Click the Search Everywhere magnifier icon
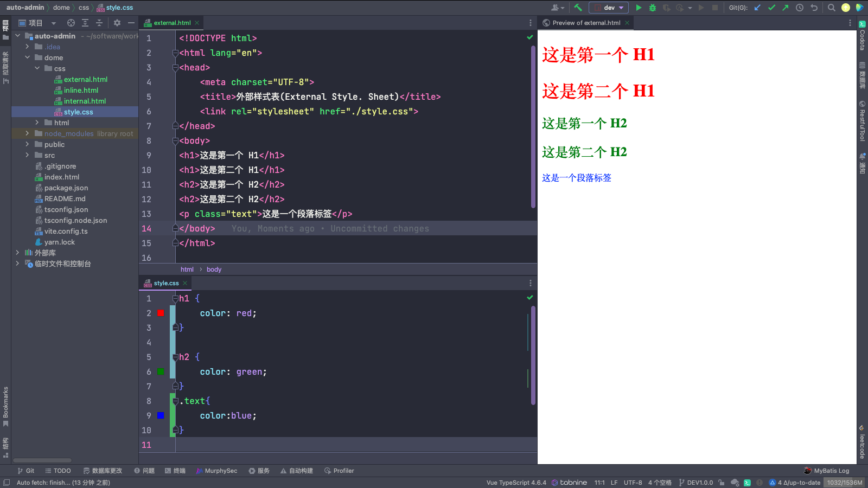 831,8
